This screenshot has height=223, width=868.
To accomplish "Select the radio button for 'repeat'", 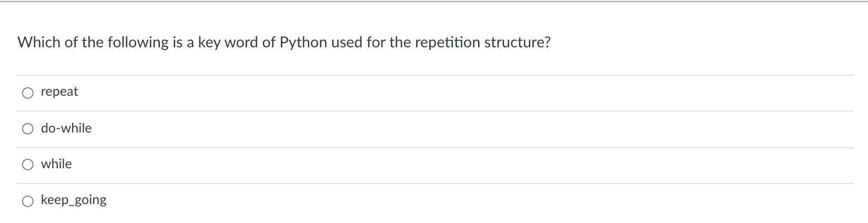I will [x=27, y=93].
